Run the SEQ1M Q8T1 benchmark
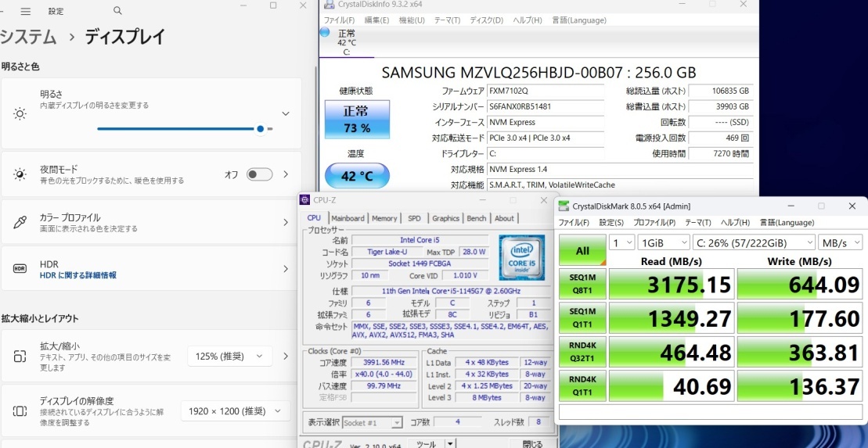Image resolution: width=868 pixels, height=448 pixels. point(582,285)
